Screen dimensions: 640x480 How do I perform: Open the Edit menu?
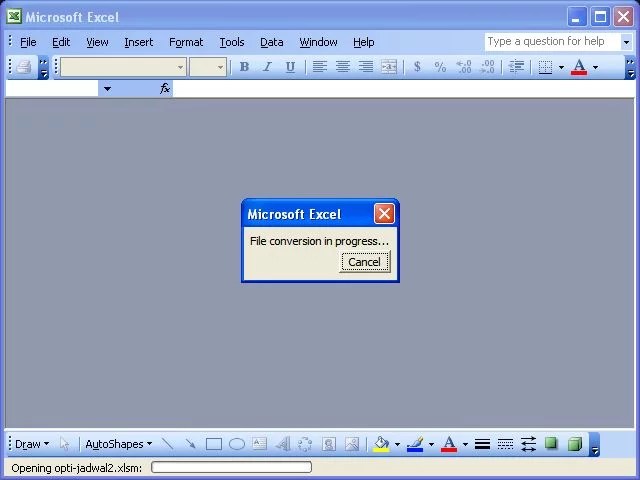point(61,42)
